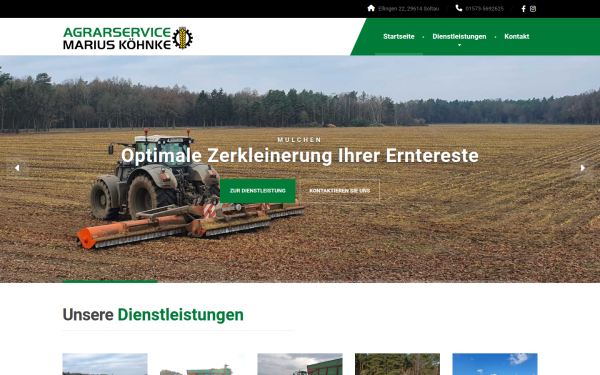600x375 pixels.
Task: Go to previous slide arrow
Action: (17, 168)
